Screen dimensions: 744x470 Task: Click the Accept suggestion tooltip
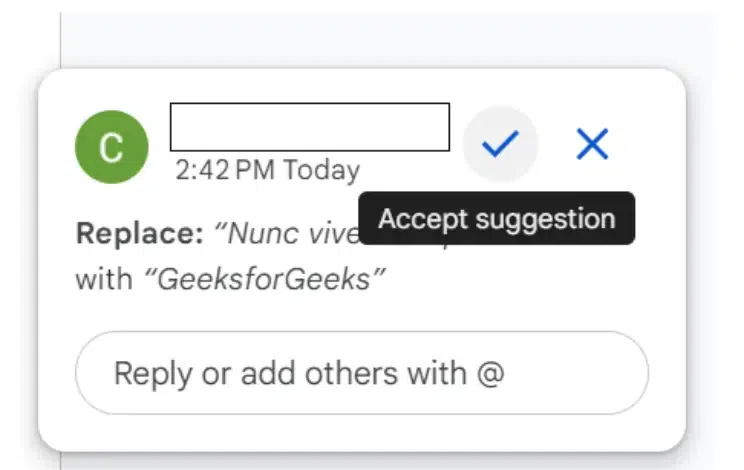[x=497, y=219]
